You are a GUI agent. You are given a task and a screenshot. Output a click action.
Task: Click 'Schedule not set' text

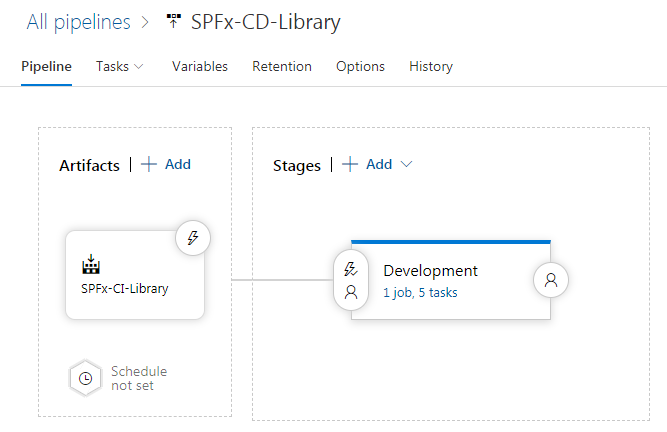coord(139,378)
